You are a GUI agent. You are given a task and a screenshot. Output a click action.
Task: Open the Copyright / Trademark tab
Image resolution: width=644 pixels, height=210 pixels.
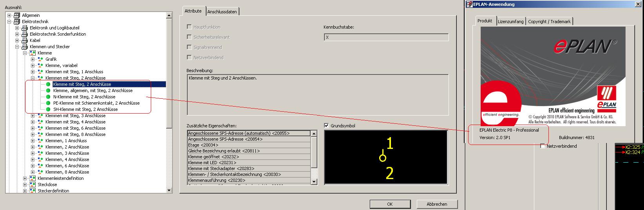549,22
